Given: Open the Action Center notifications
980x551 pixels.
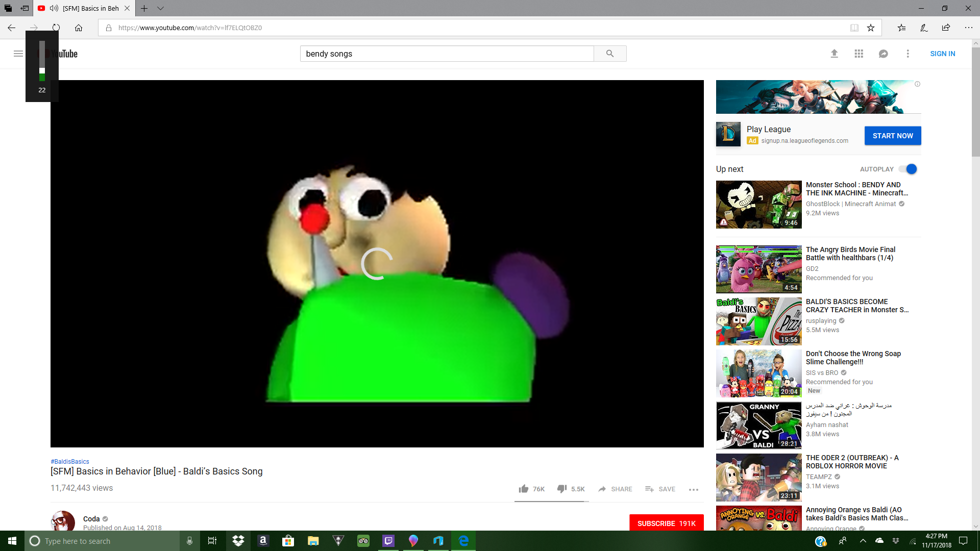Looking at the screenshot, I should (963, 541).
